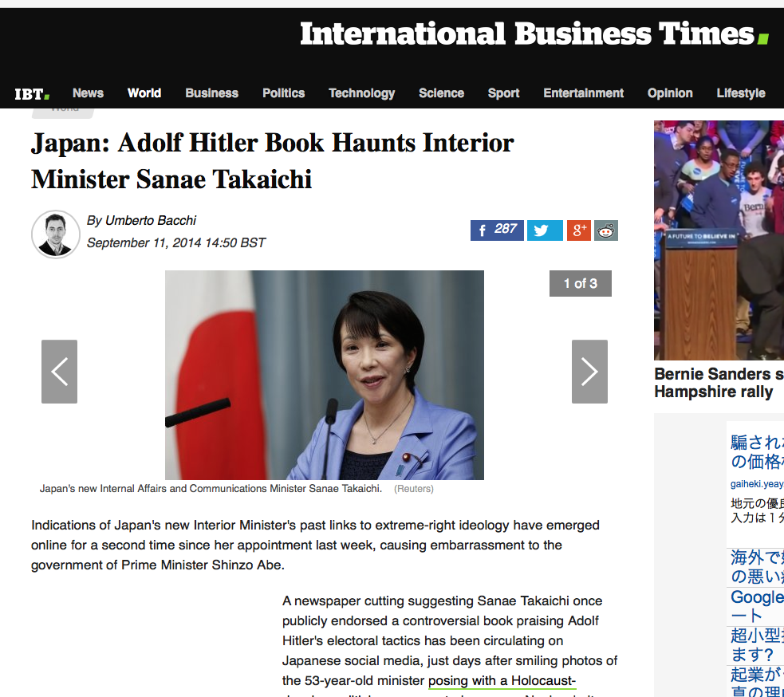Open the News section

pyautogui.click(x=88, y=93)
